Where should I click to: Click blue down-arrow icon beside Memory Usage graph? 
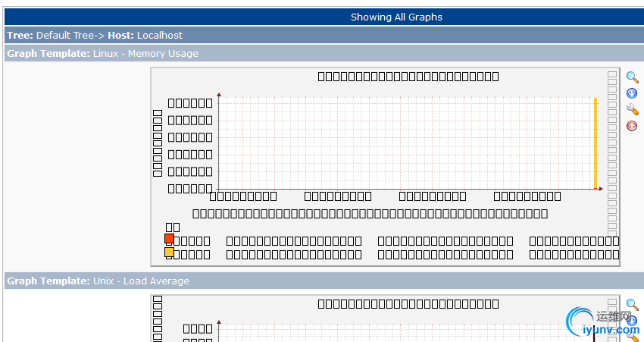(x=632, y=93)
